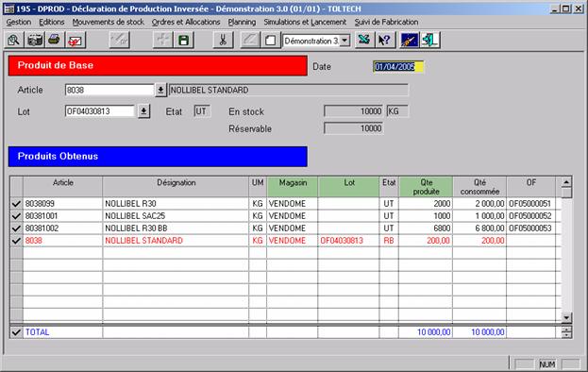Viewport: 588px width, 372px height.
Task: Click the table scrollbar up arrow
Action: [x=566, y=182]
